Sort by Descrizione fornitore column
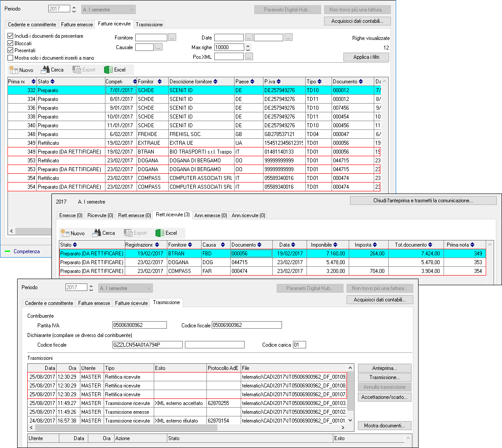 [216, 82]
